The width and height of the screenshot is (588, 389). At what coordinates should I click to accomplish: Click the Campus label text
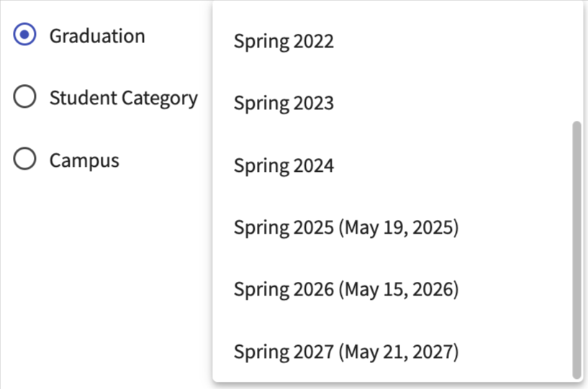(83, 160)
